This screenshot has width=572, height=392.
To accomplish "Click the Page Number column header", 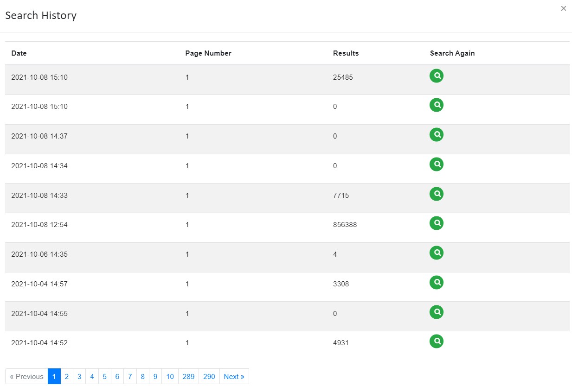I will [208, 53].
